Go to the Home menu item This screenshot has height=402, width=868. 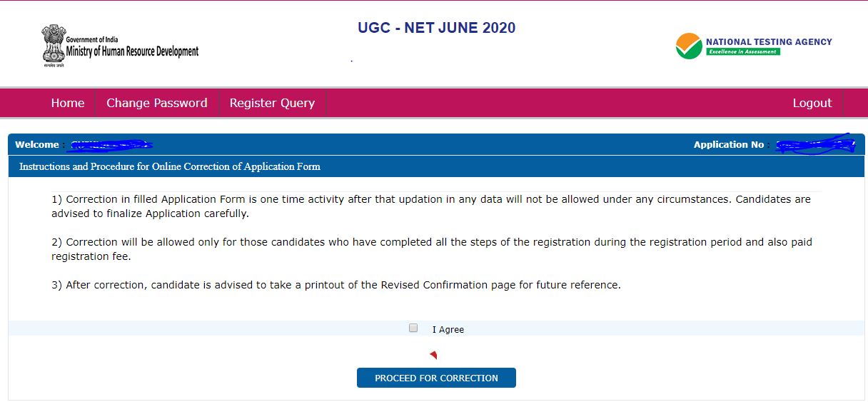pyautogui.click(x=68, y=103)
